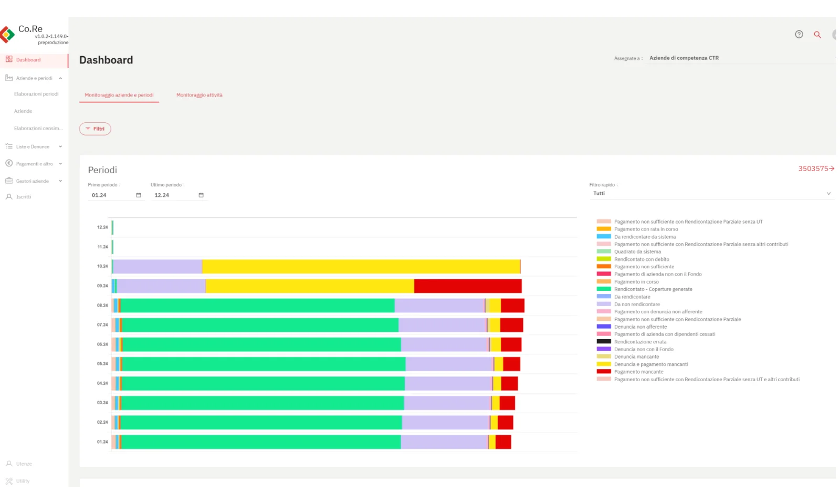Open calendar picker for Primo periodo
Viewport: 840px width, 504px height.
click(139, 195)
